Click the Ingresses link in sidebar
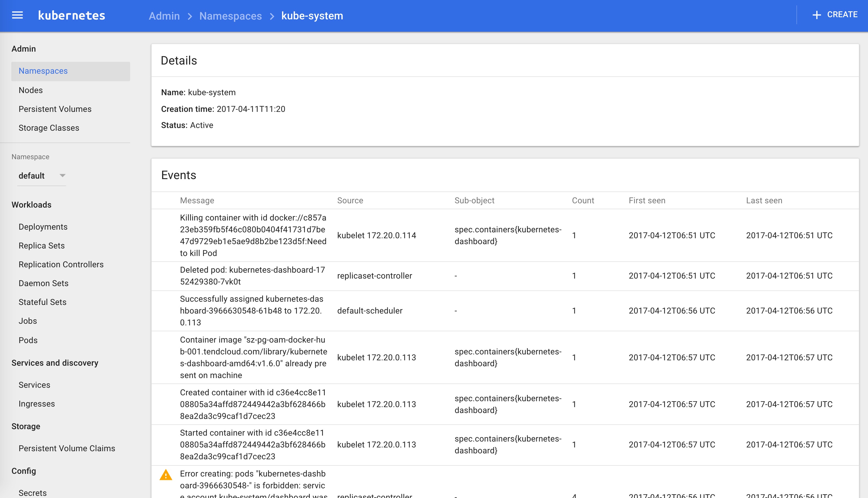Screen dimensions: 868x498 37,404
